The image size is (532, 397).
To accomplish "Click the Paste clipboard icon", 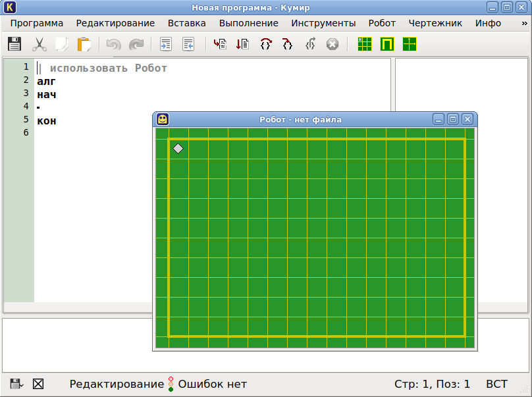I will (x=84, y=44).
